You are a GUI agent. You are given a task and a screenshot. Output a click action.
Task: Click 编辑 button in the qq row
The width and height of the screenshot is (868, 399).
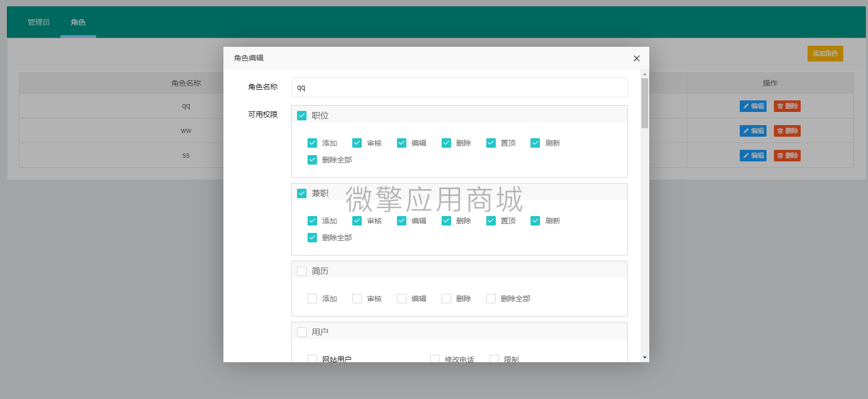[753, 106]
